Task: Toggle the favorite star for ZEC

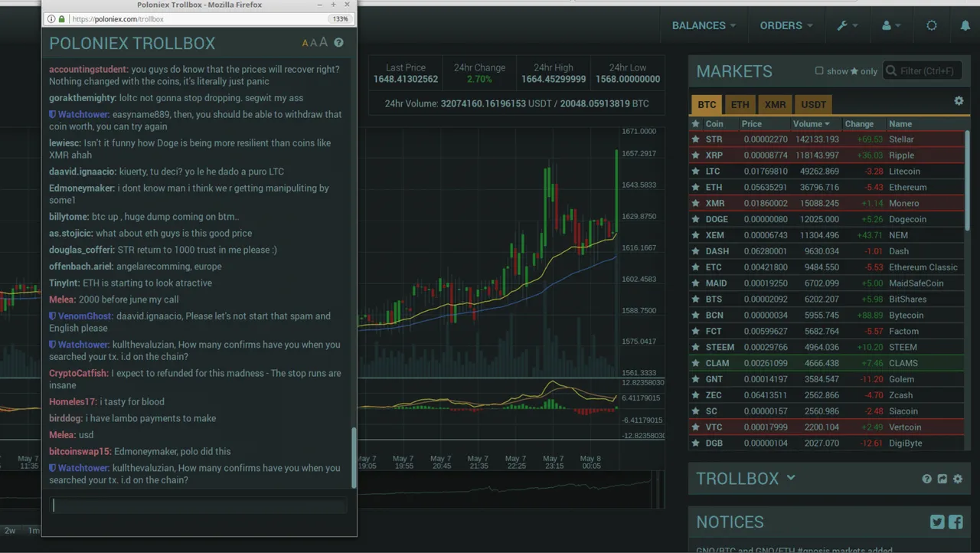Action: click(x=695, y=395)
